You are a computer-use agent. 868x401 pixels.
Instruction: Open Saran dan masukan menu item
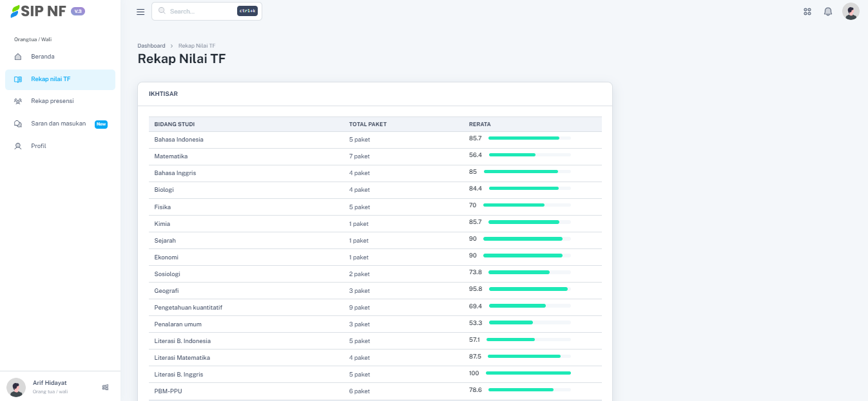point(58,124)
